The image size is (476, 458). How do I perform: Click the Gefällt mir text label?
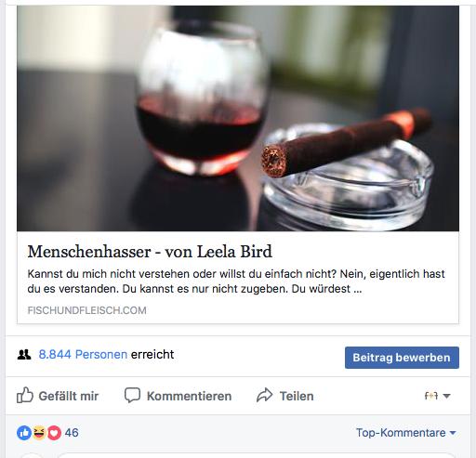69,396
